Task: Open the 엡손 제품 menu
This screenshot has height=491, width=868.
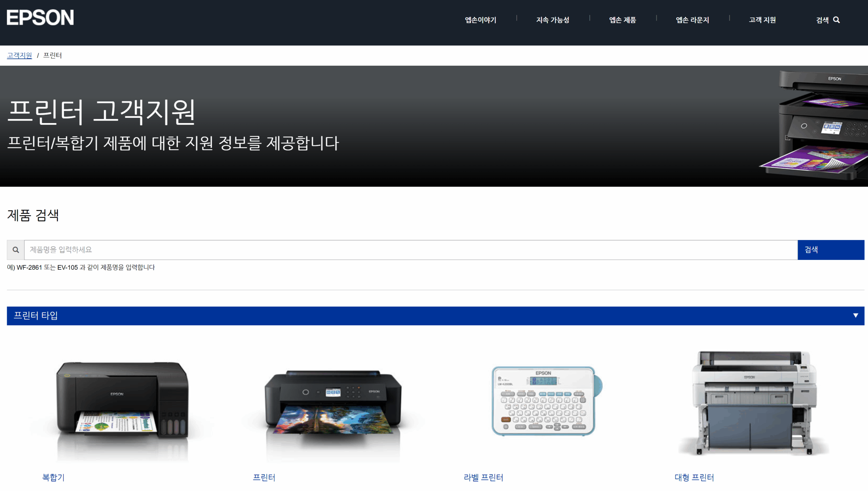Action: (x=623, y=20)
